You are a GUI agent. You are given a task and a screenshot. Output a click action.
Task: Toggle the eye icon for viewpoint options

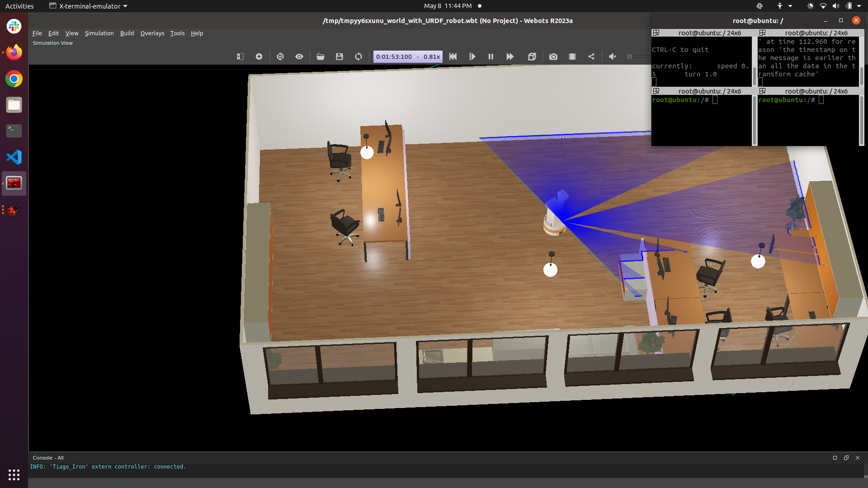click(299, 56)
